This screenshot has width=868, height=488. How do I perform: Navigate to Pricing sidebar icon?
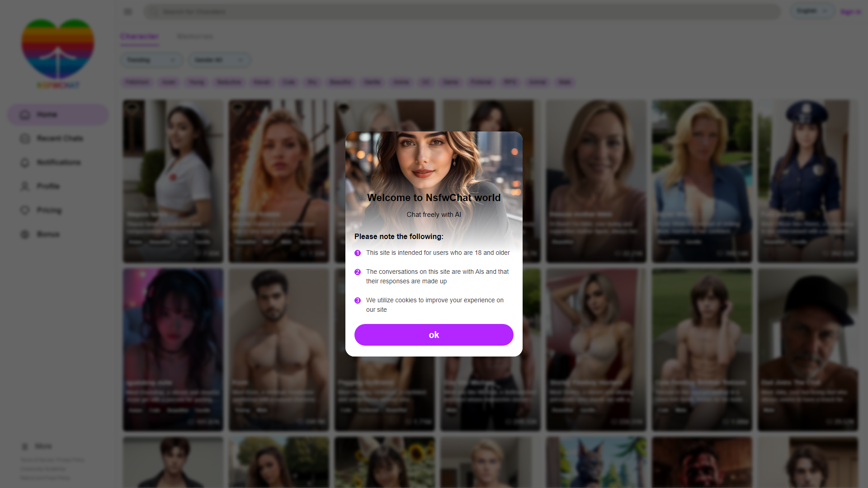coord(24,210)
